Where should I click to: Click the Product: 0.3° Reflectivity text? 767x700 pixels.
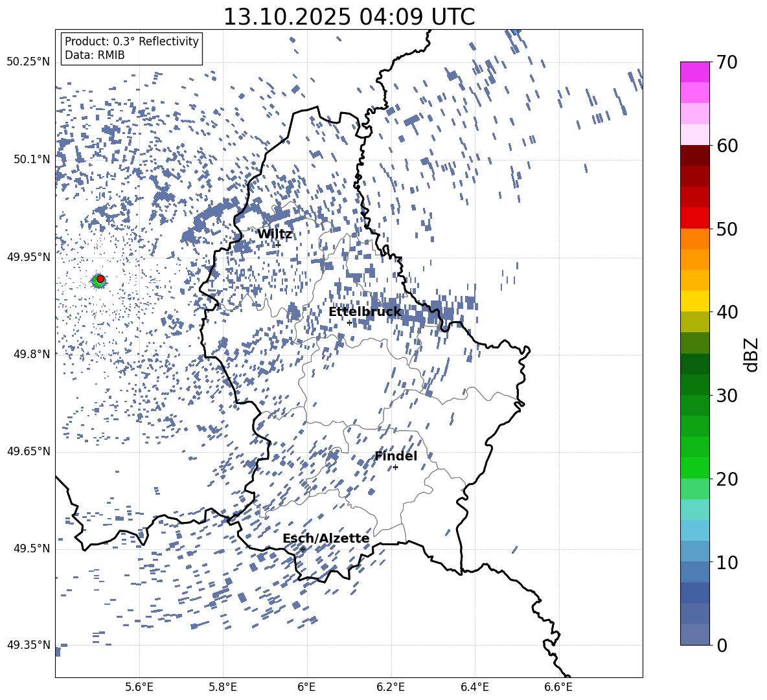(x=132, y=41)
